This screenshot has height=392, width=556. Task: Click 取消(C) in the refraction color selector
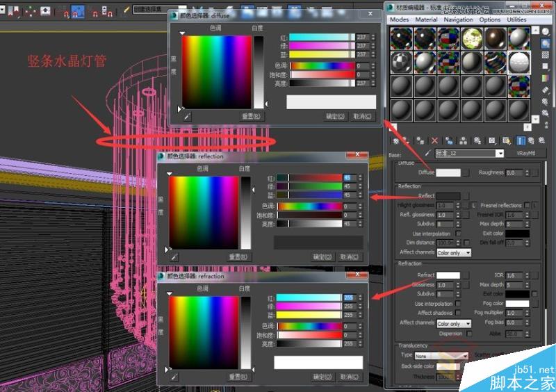tap(349, 377)
